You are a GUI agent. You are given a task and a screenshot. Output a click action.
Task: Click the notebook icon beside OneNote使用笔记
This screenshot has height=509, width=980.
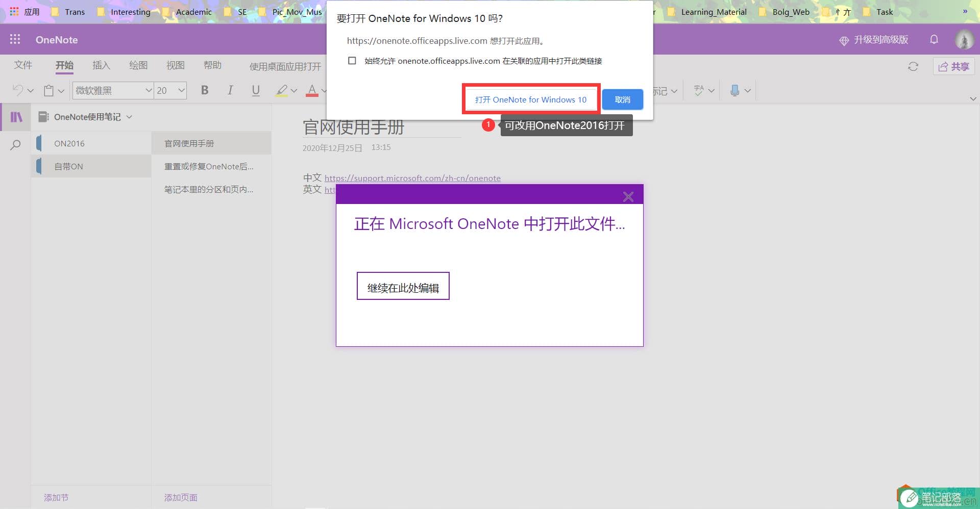[43, 117]
